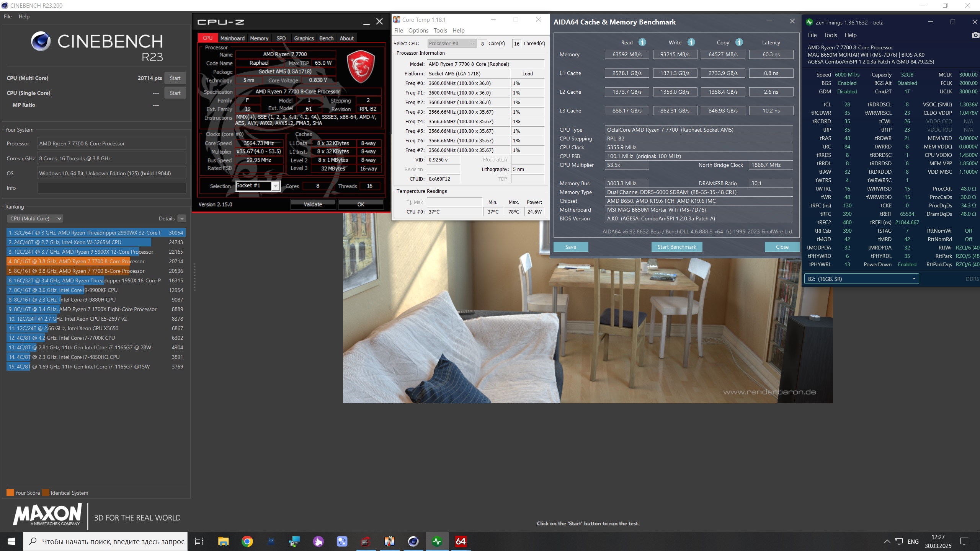Open Google Chrome from the taskbar

[247, 541]
